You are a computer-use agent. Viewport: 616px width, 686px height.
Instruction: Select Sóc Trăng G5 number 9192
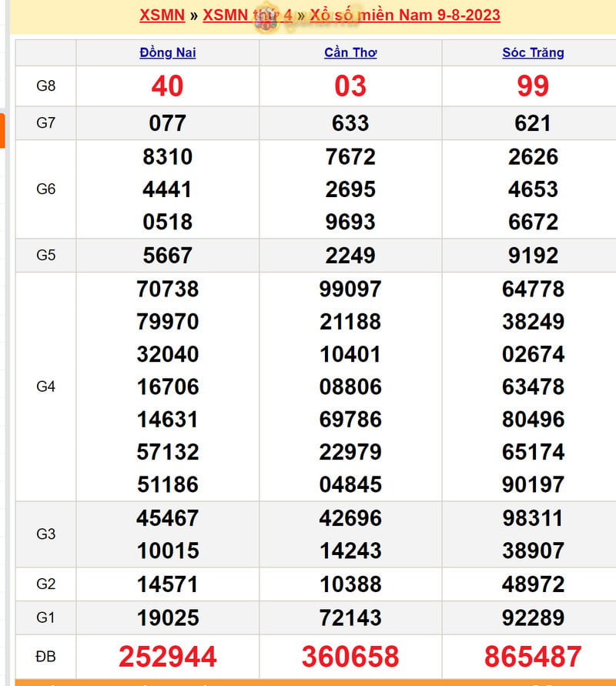[533, 255]
